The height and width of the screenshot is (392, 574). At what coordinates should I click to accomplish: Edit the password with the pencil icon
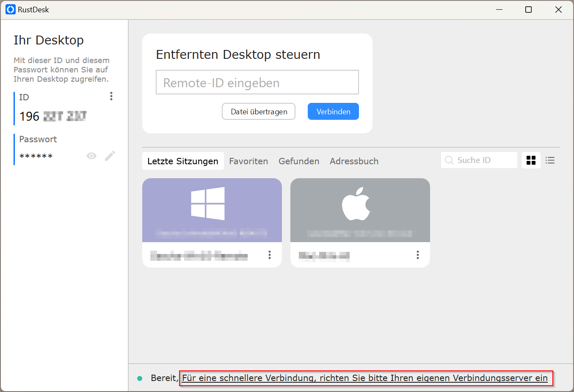110,156
